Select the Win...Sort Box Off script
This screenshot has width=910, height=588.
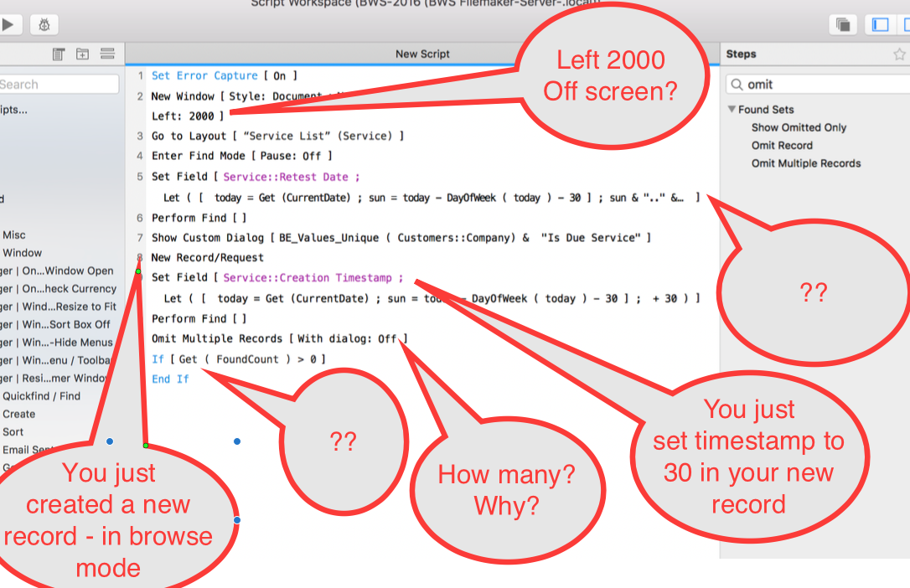pos(55,325)
